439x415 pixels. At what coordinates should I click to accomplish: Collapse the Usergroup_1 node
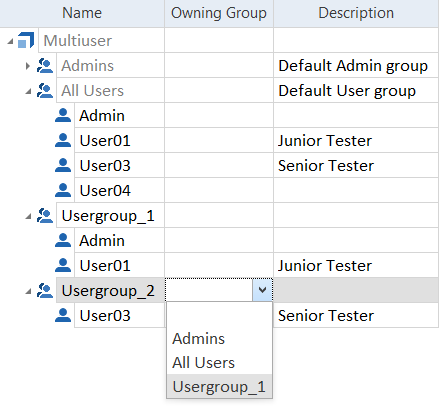tap(28, 216)
